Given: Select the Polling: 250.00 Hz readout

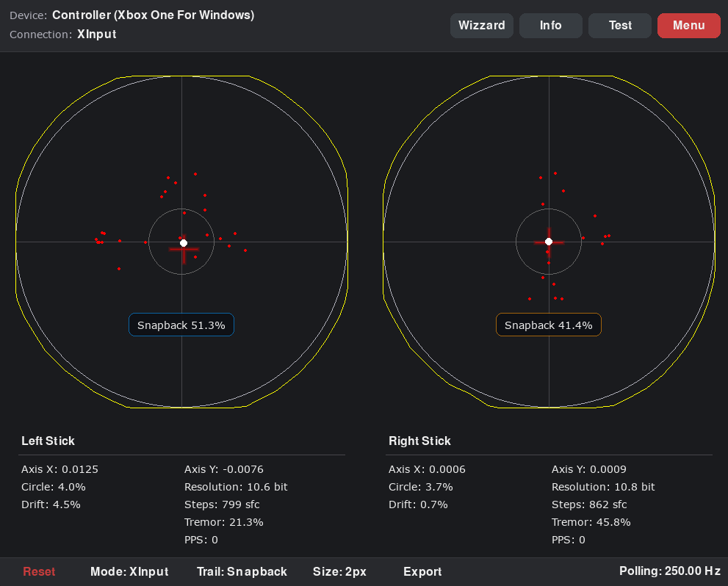Looking at the screenshot, I should 669,571.
